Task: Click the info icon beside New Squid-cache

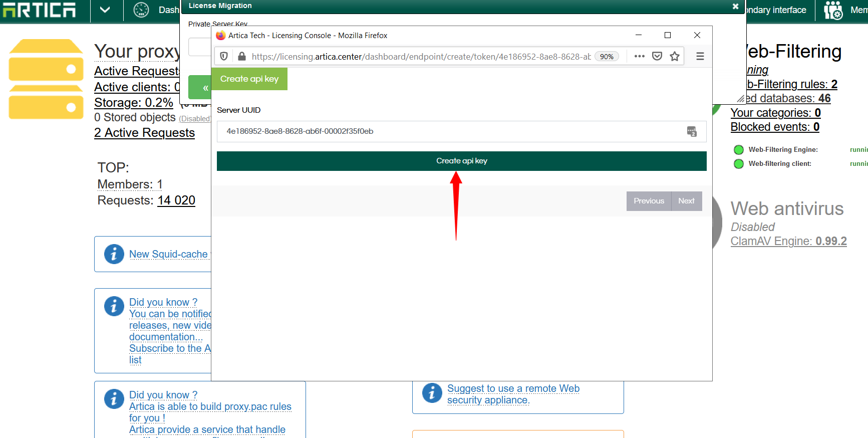Action: pyautogui.click(x=114, y=254)
